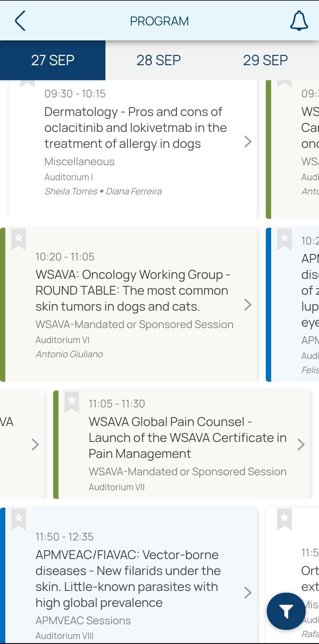Open Vector-borne diseases session via chevron
Viewport: 319px width, 644px height.
point(248,592)
